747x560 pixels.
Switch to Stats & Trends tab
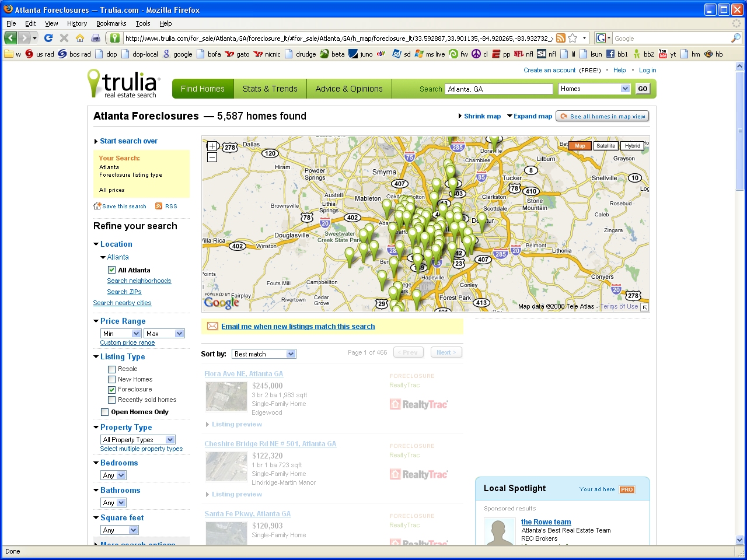tap(270, 89)
